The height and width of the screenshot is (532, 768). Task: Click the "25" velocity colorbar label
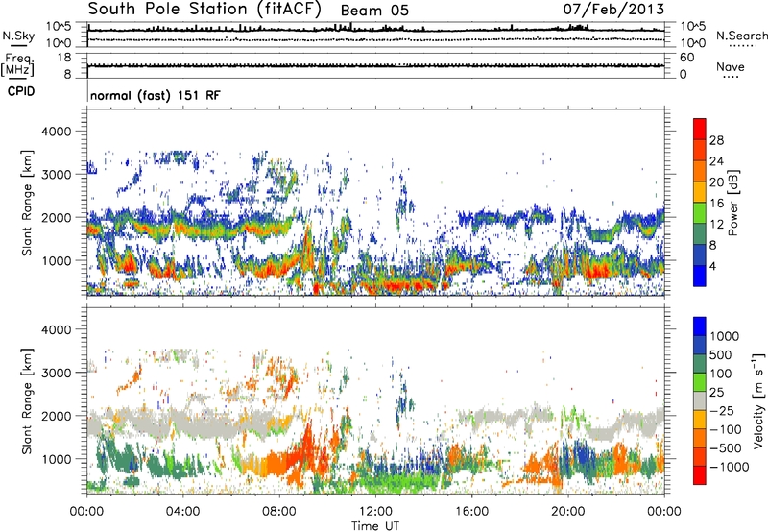pyautogui.click(x=716, y=393)
